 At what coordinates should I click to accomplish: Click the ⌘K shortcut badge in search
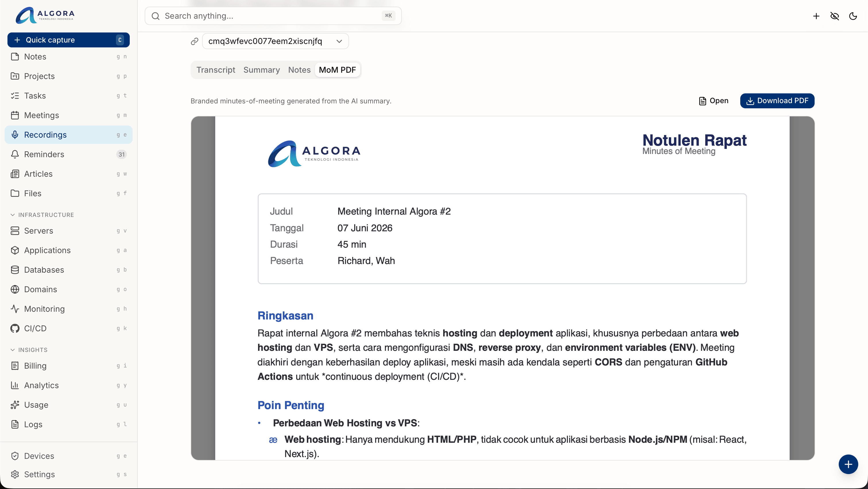click(388, 16)
